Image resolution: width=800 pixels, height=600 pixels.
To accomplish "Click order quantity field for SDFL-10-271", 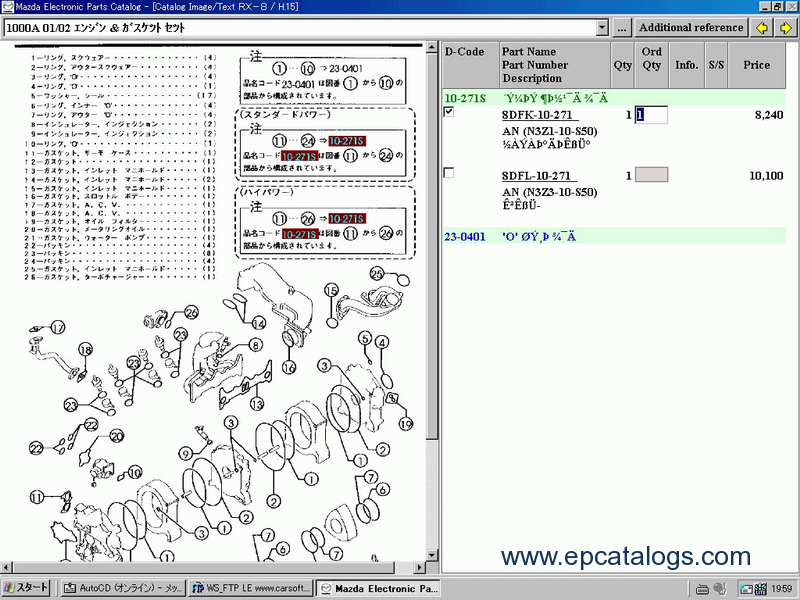I will tap(651, 175).
